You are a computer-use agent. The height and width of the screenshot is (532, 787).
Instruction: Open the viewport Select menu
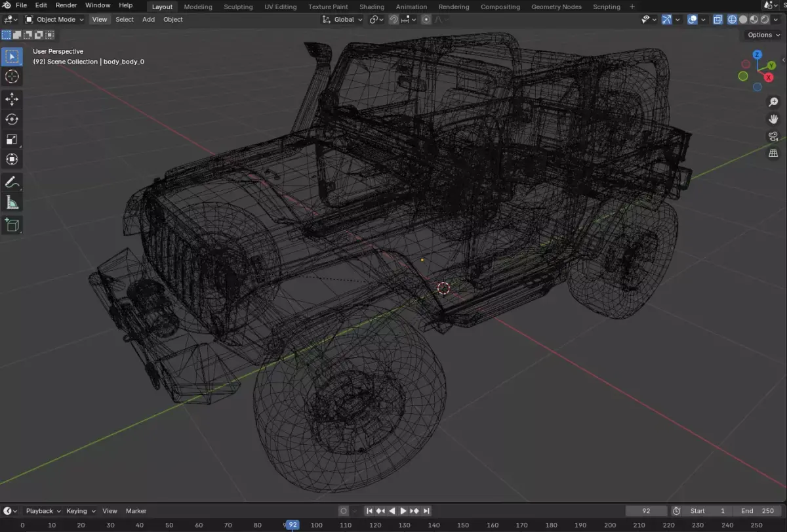point(125,20)
